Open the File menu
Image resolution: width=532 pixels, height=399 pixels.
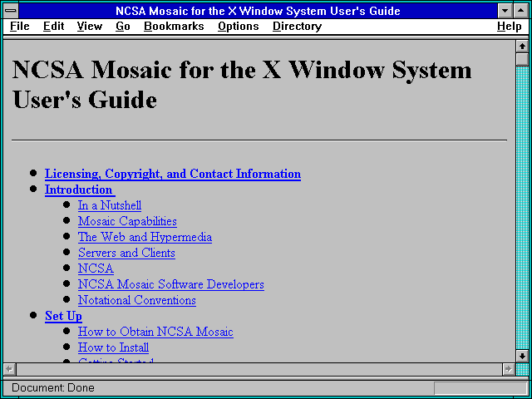20,27
